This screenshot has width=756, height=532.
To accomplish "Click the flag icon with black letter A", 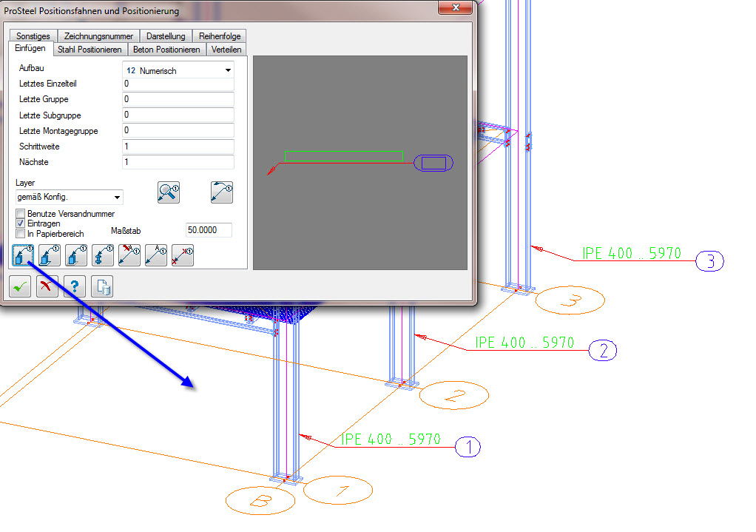I will pyautogui.click(x=156, y=255).
